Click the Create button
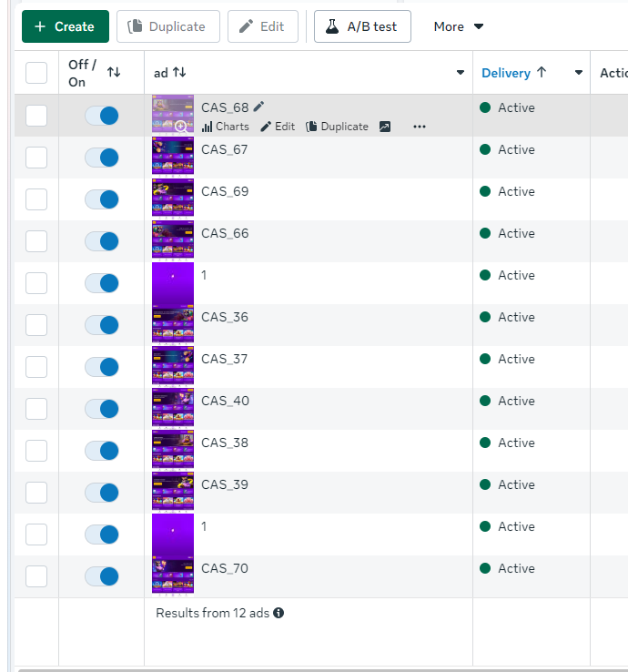Image resolution: width=628 pixels, height=672 pixels. point(66,26)
